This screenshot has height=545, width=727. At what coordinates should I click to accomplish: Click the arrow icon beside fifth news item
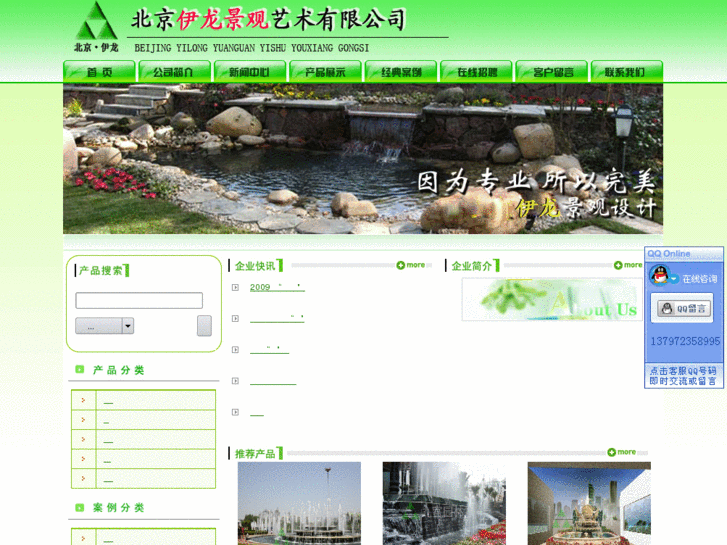point(236,412)
